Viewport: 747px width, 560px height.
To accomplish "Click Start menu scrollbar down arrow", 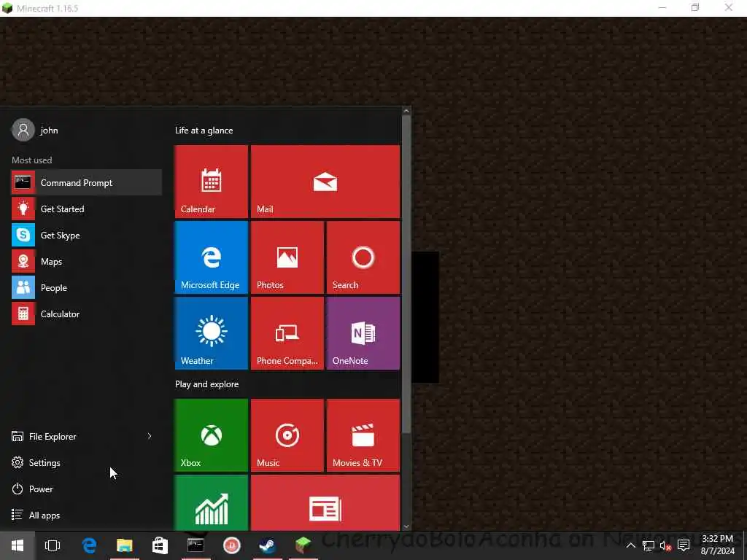I will (x=406, y=526).
